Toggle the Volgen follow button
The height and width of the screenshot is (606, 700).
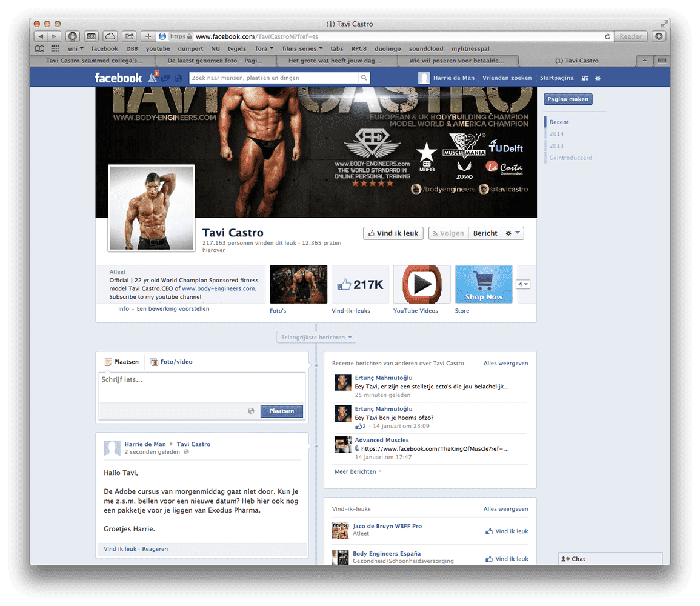coord(448,233)
